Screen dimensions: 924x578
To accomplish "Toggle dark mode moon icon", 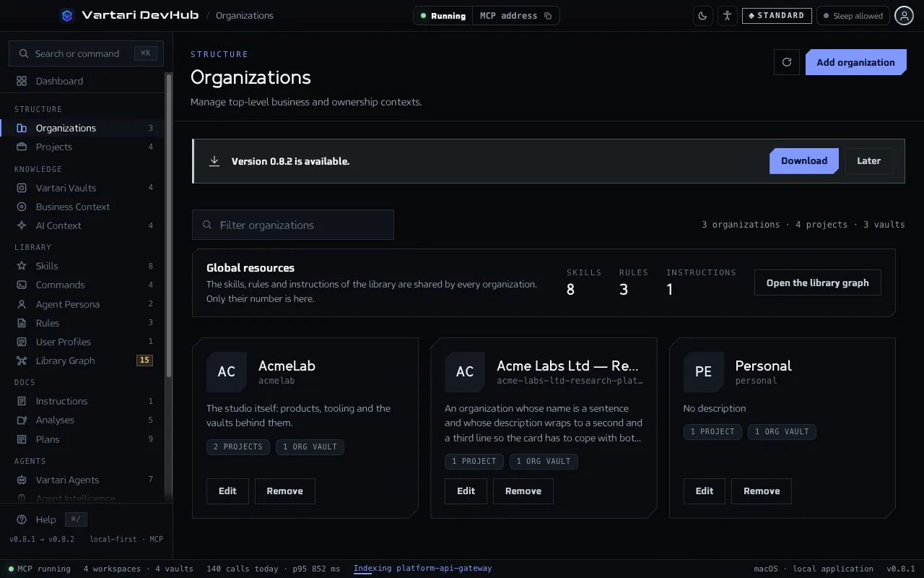I will coord(703,16).
